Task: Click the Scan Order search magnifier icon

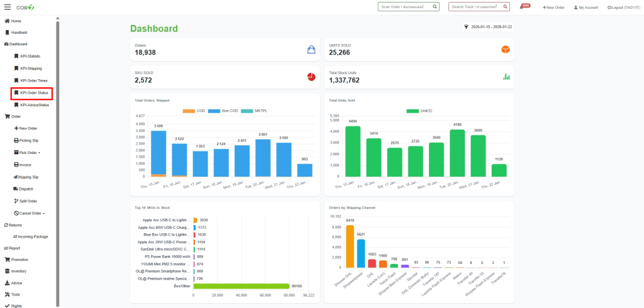Action: tap(434, 7)
